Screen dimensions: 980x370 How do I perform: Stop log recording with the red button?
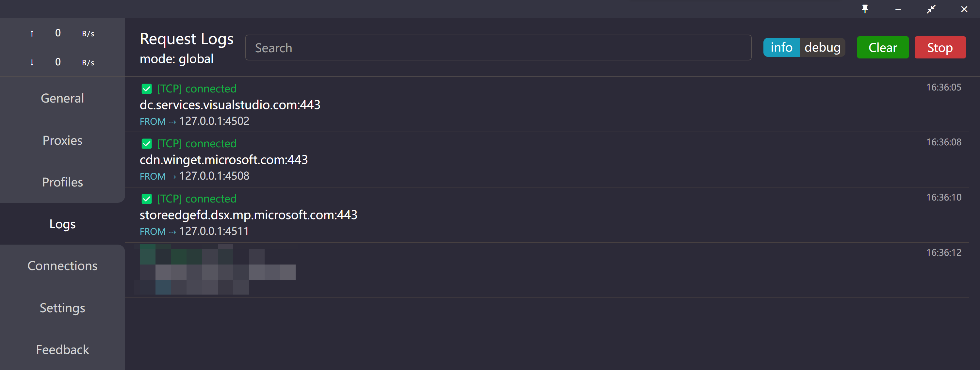[940, 48]
